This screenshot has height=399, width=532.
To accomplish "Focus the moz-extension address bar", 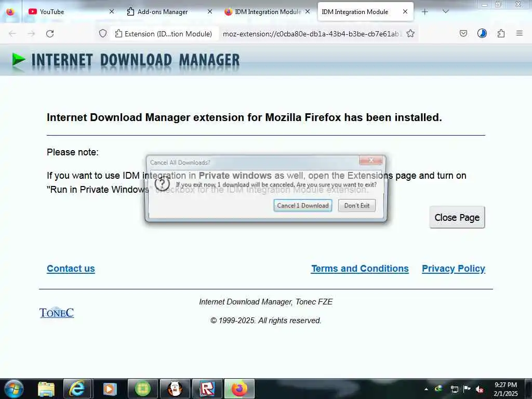I will [311, 34].
